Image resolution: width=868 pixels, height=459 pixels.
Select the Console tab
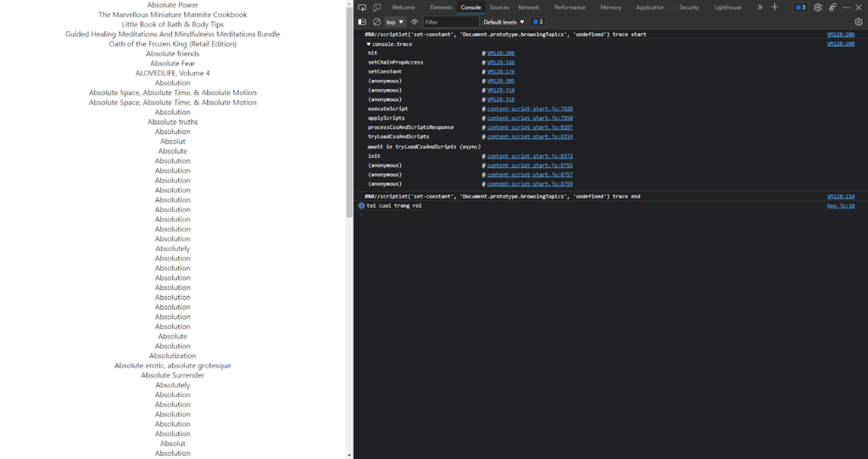471,7
